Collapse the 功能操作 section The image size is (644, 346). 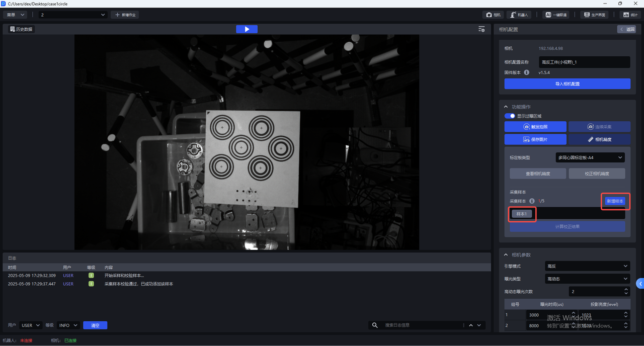506,107
